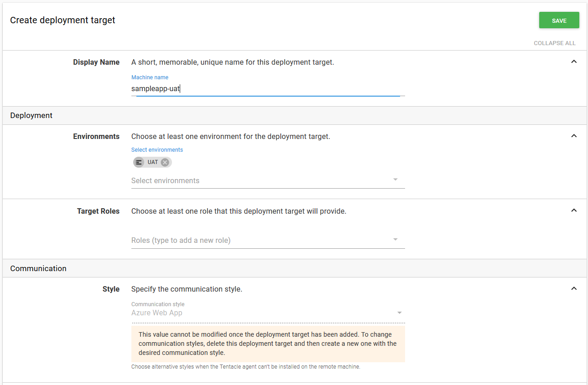Click the Environments section label
The width and height of the screenshot is (588, 385).
pyautogui.click(x=96, y=137)
